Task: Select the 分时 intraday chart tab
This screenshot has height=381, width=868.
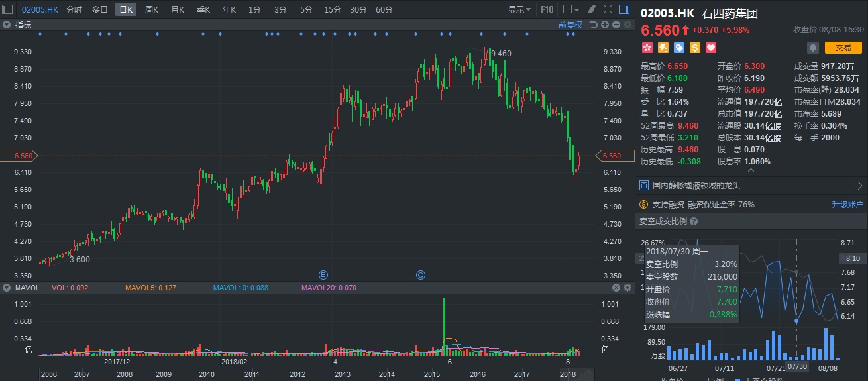Action: [x=74, y=9]
